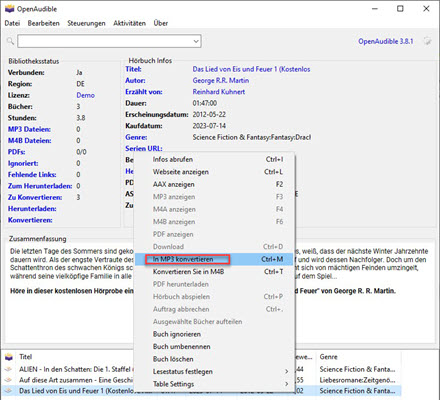The width and height of the screenshot is (440, 400).
Task: Click purchase date value 2023-07-14
Action: click(209, 126)
